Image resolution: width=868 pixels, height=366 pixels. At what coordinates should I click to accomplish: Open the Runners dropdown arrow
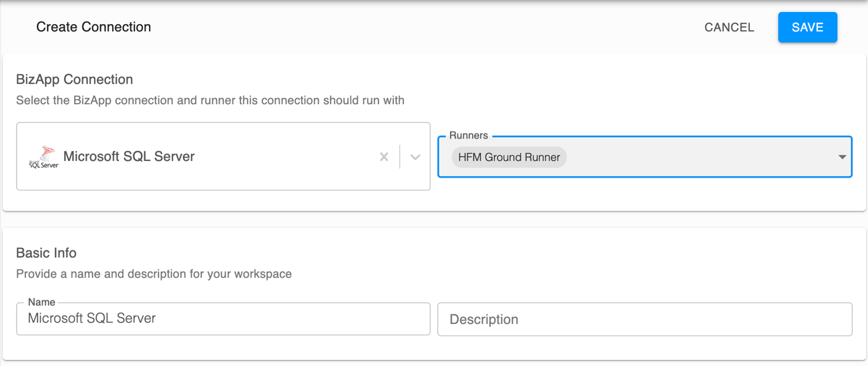point(842,157)
